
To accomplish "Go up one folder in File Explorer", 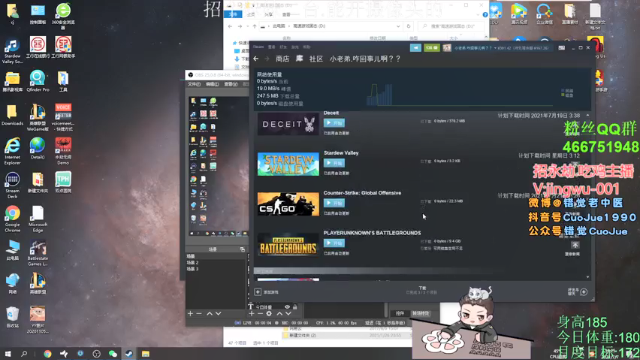I will point(255,26).
